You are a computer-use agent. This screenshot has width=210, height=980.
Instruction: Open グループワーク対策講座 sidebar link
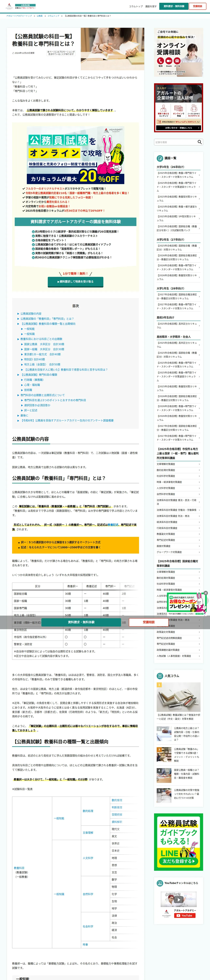[x=178, y=552]
